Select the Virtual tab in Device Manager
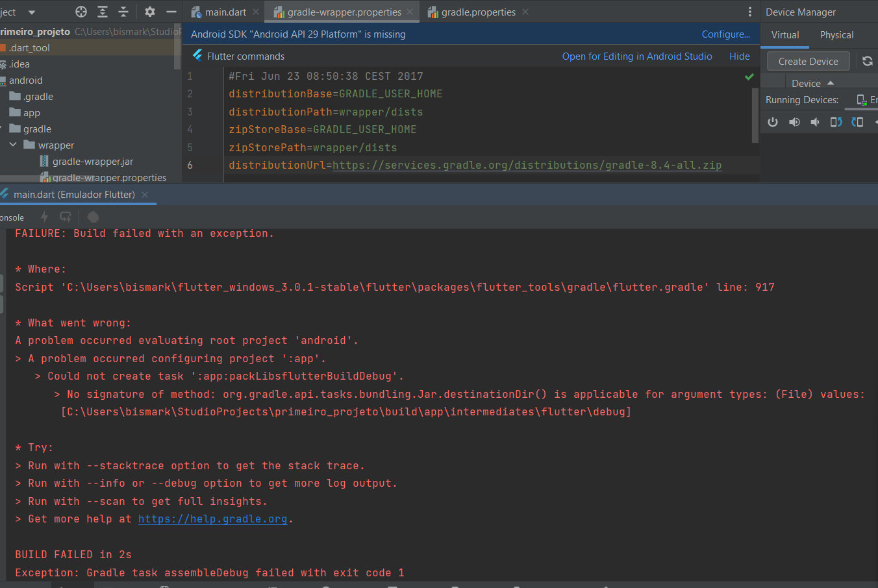This screenshot has height=588, width=878. [785, 35]
